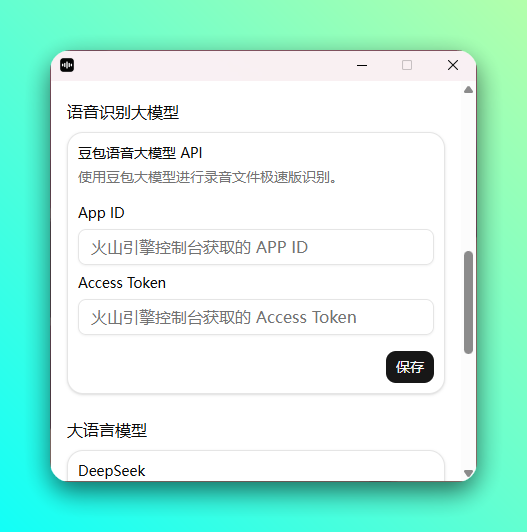Click the 使用豆包大模型进行录音文件极速版识别 description text
This screenshot has width=527, height=532.
[x=207, y=177]
